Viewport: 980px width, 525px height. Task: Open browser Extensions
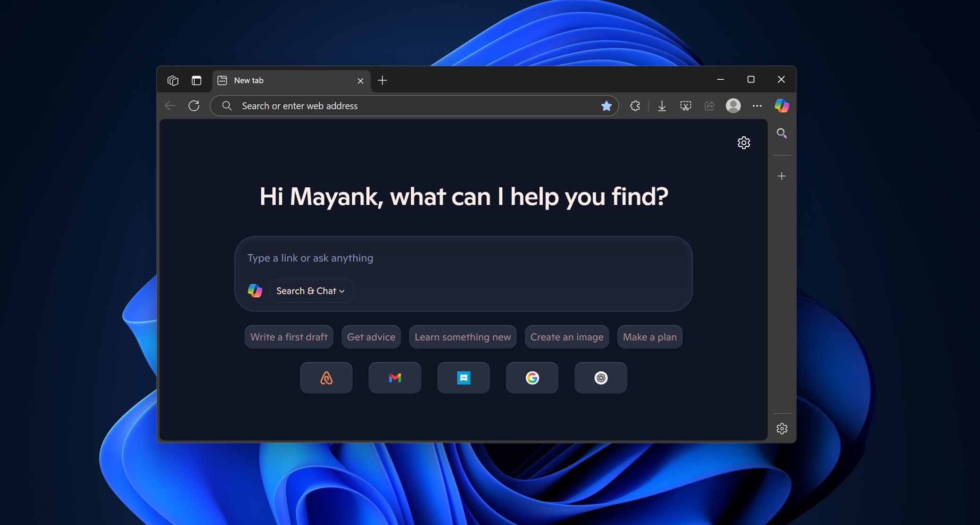635,106
